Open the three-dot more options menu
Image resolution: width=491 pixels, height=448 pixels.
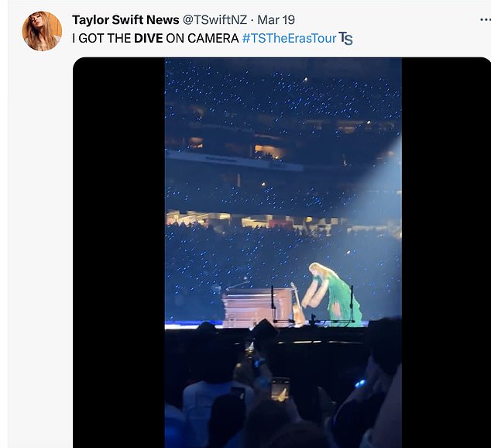coord(475,19)
